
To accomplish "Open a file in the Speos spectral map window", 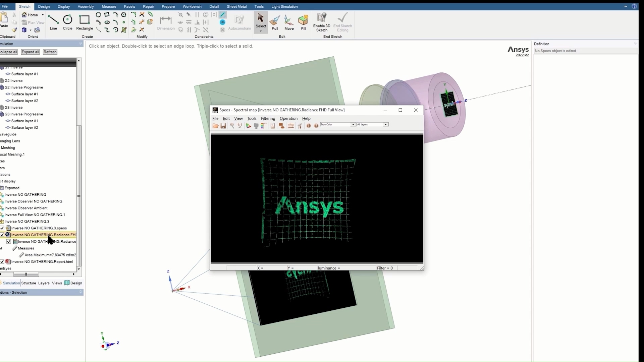I will coord(216,126).
